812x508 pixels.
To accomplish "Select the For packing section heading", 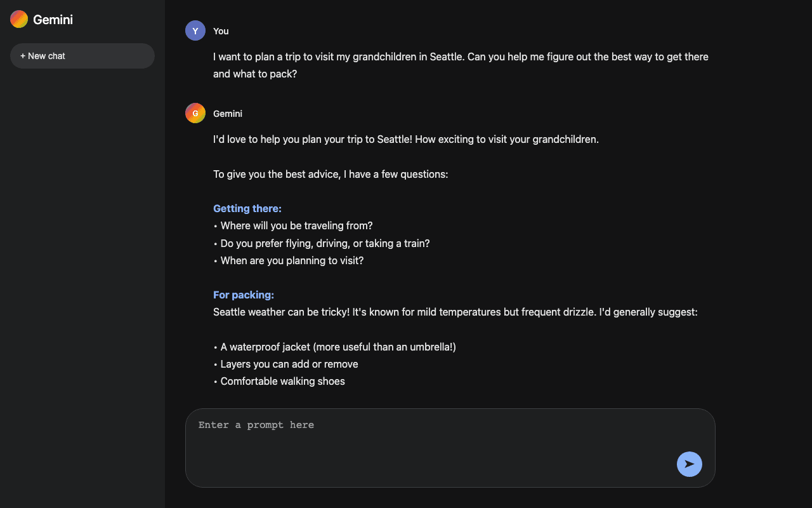I will (x=244, y=295).
